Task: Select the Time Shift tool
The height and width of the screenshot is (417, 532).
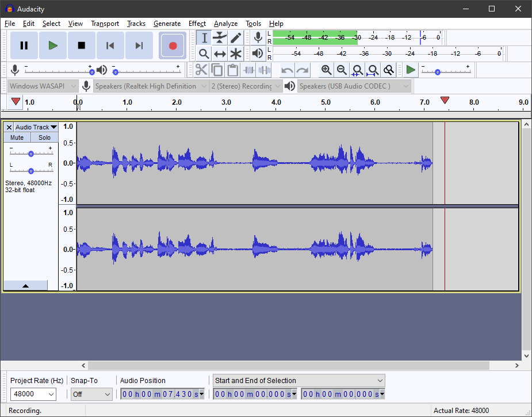Action: (x=220, y=53)
